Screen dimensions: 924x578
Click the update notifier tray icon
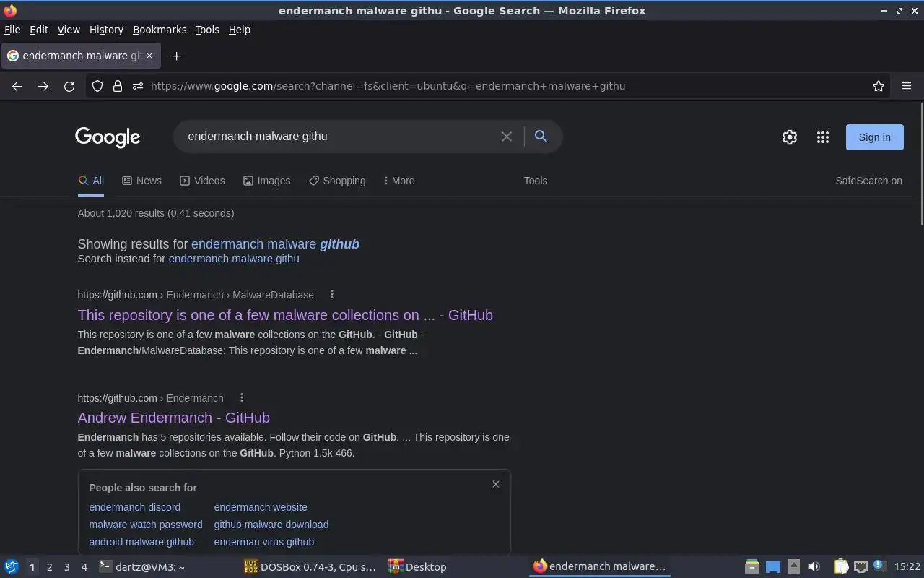879,566
